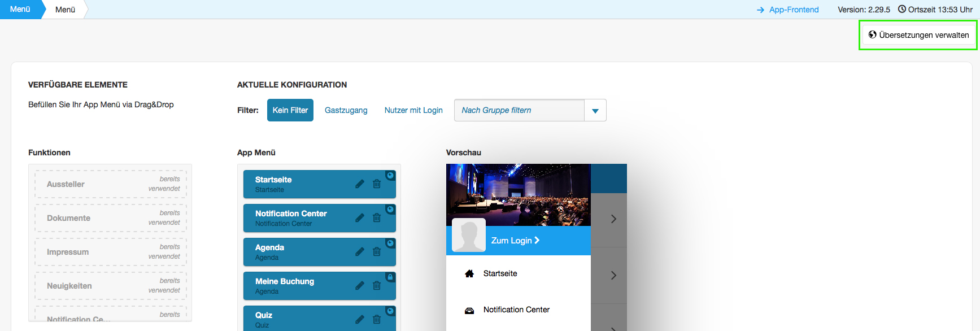Click the globe badge on Notification Center entry
Viewport: 980px width, 331px height.
coord(390,209)
